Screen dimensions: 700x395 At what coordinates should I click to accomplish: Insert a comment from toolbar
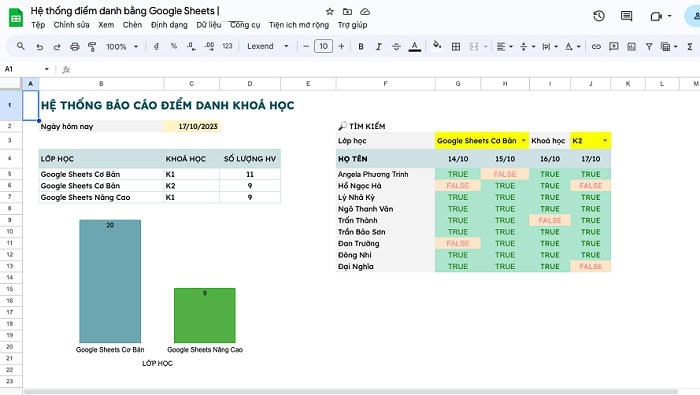[614, 46]
